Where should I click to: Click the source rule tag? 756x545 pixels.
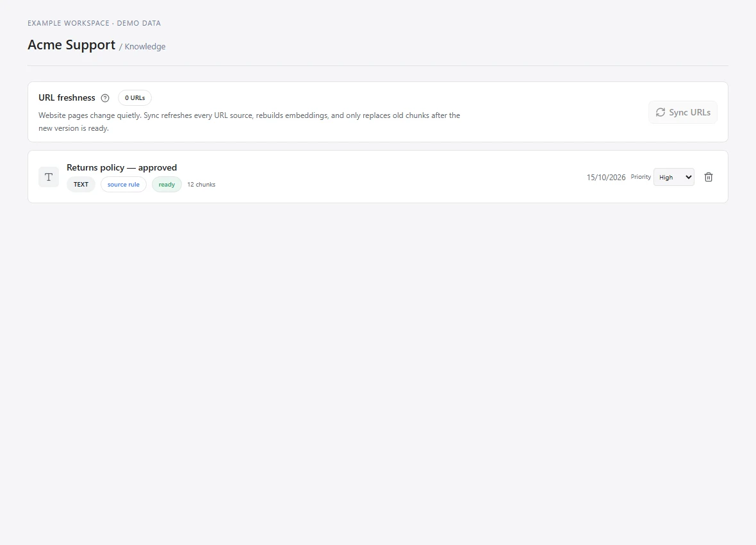pyautogui.click(x=124, y=185)
